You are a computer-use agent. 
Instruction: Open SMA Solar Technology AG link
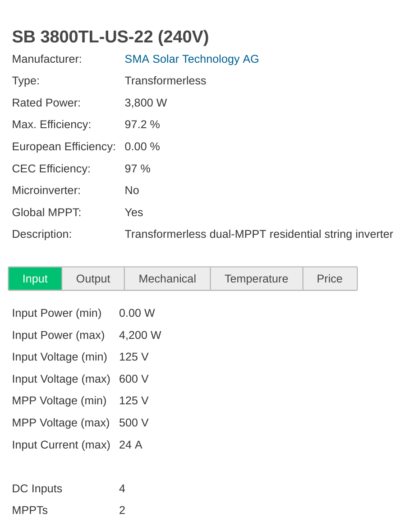[192, 59]
